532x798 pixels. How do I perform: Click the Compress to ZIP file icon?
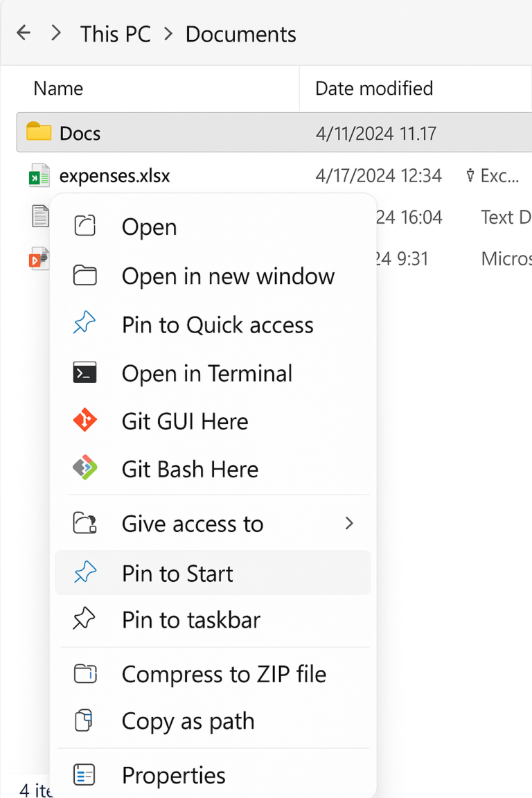coord(85,673)
